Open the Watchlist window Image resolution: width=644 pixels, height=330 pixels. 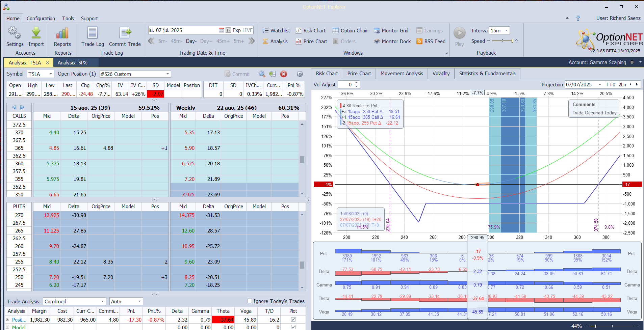point(276,30)
